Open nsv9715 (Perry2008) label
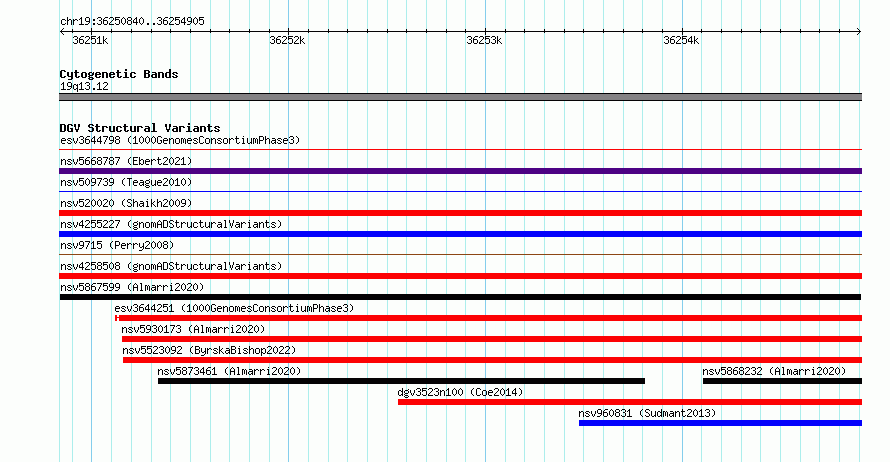Viewport: 890px width, 462px height. (117, 245)
